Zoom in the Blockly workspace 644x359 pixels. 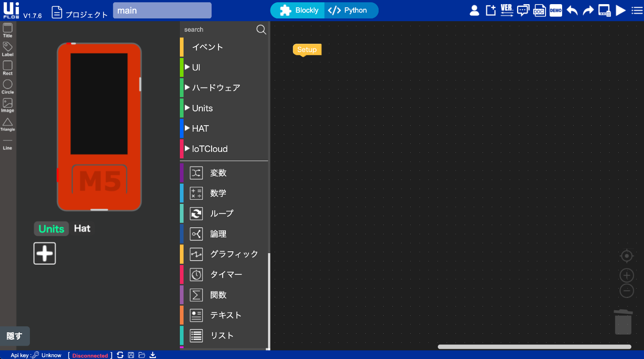[627, 275]
